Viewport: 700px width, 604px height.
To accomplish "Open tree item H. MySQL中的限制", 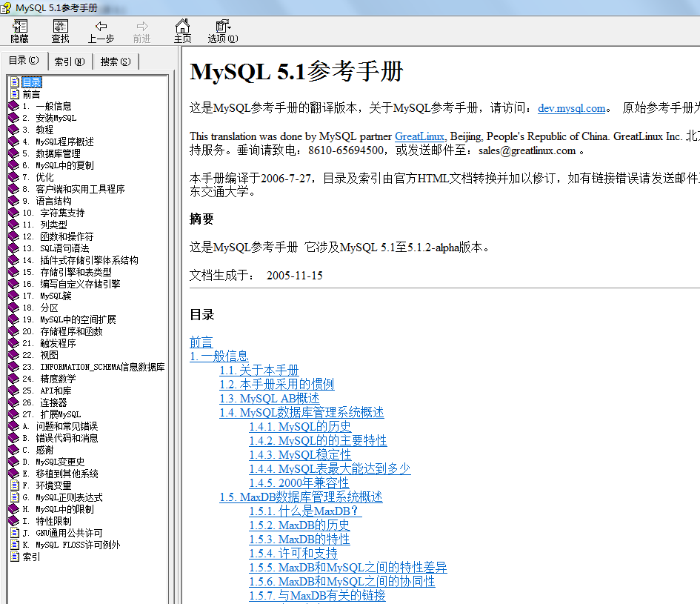I will coord(58,509).
